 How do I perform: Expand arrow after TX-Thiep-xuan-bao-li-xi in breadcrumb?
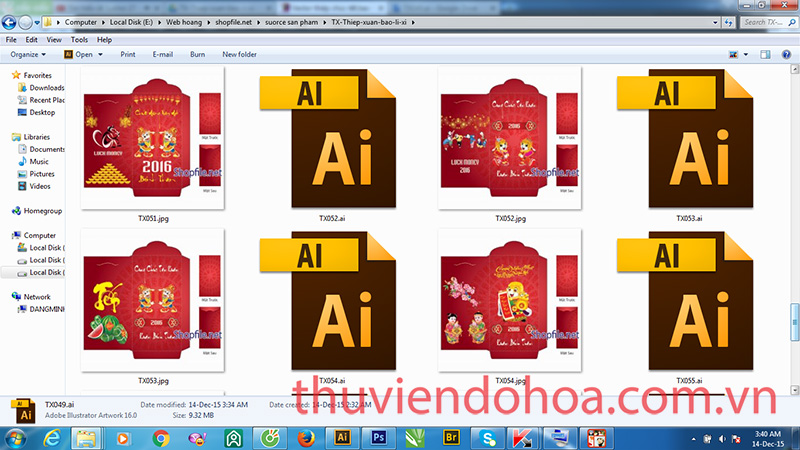pos(413,22)
